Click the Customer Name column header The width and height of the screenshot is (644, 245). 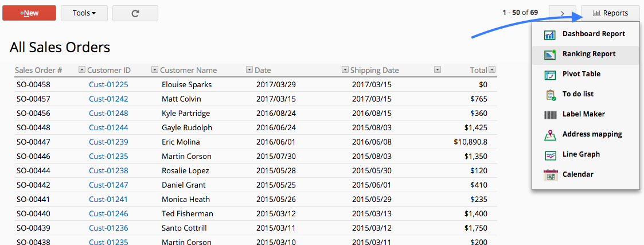(188, 71)
